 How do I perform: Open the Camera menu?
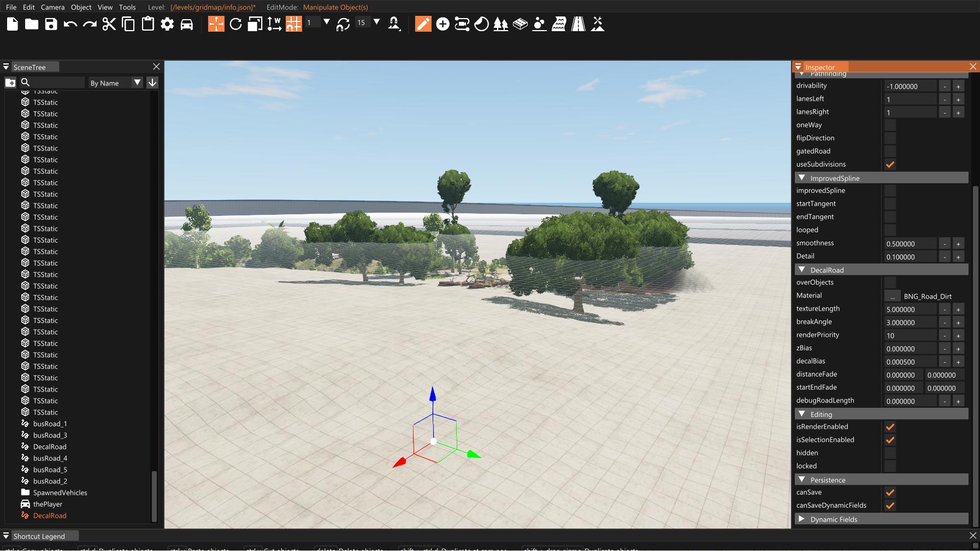(52, 7)
